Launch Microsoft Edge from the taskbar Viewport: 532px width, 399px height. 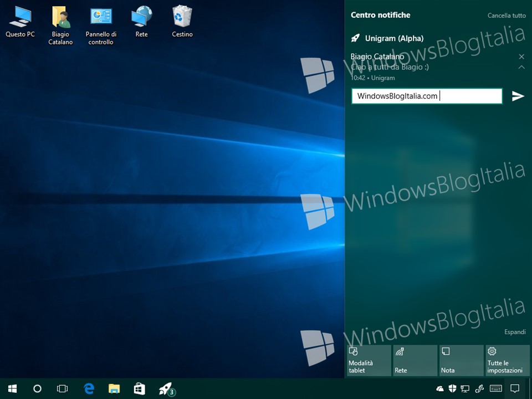coord(89,389)
